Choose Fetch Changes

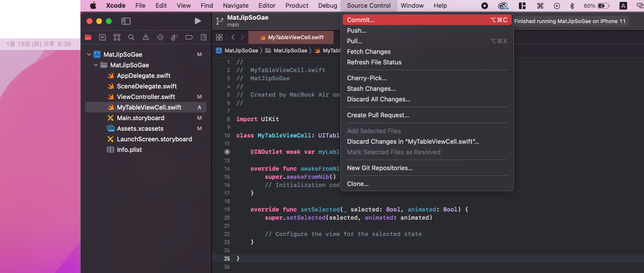[427, 51]
